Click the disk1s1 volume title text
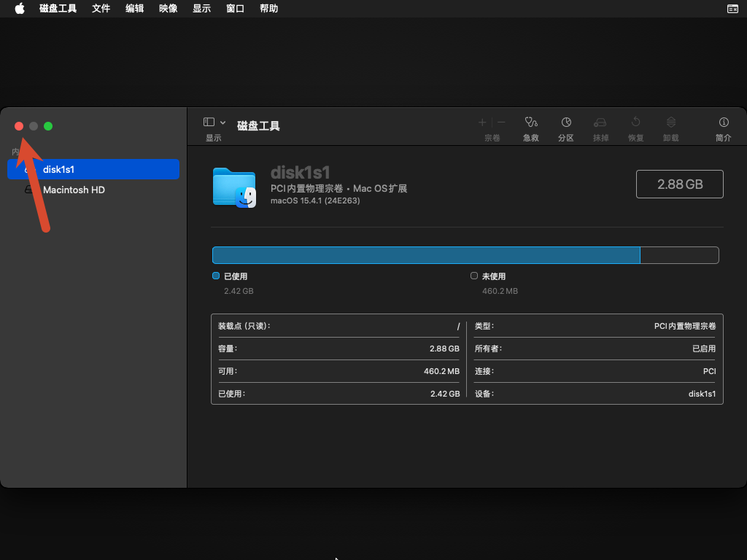This screenshot has width=747, height=560. [x=300, y=172]
